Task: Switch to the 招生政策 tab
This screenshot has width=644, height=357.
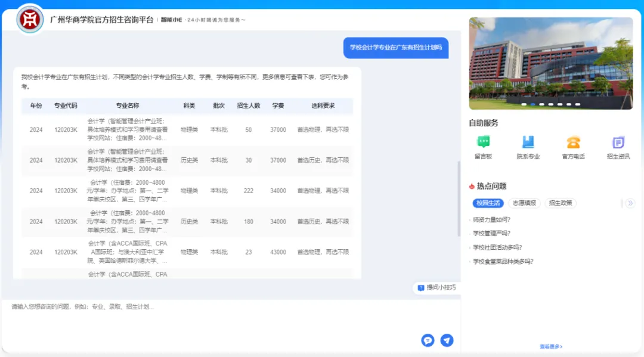Action: tap(561, 203)
